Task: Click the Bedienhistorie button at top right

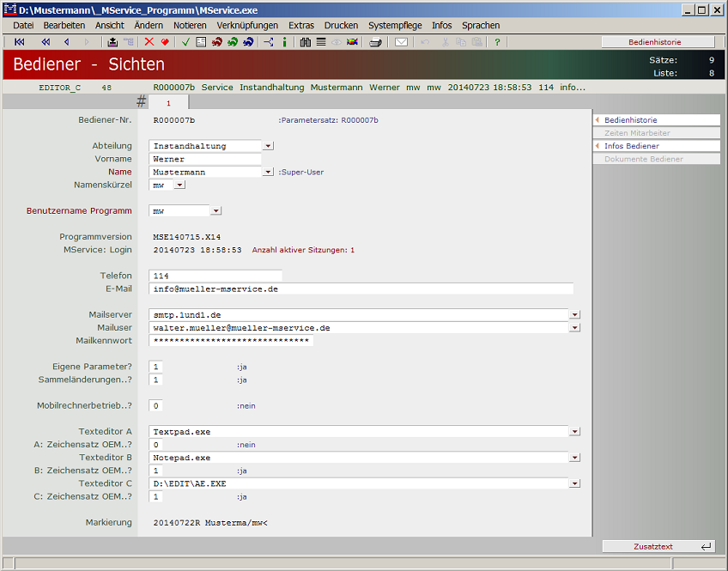Action: coord(658,42)
